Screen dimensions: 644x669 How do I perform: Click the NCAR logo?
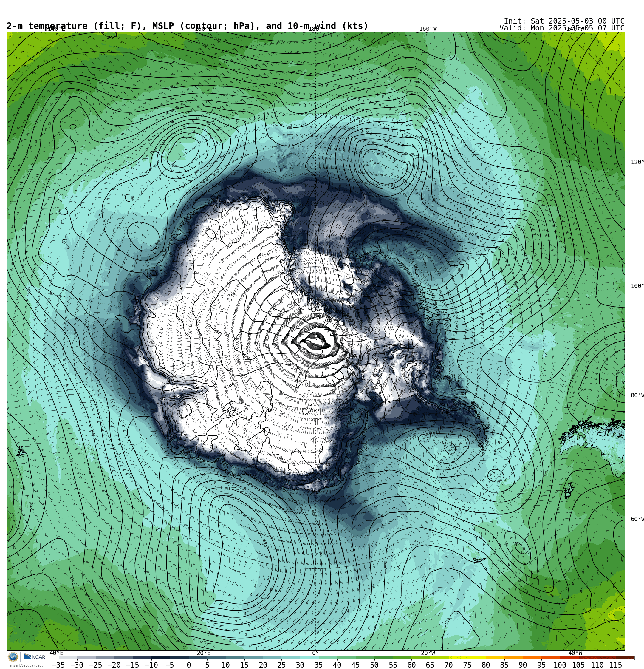coord(34,657)
